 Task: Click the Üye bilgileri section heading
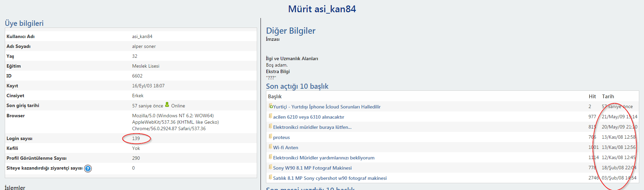pos(24,23)
